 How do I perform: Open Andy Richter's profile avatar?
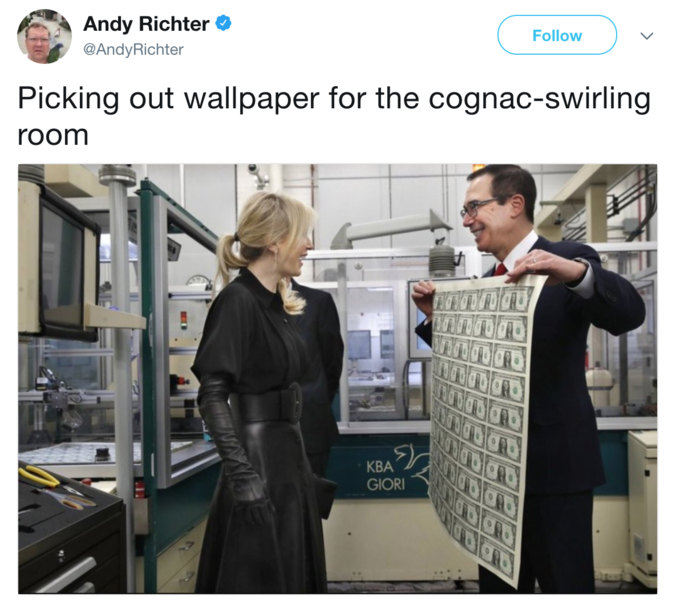coord(44,36)
